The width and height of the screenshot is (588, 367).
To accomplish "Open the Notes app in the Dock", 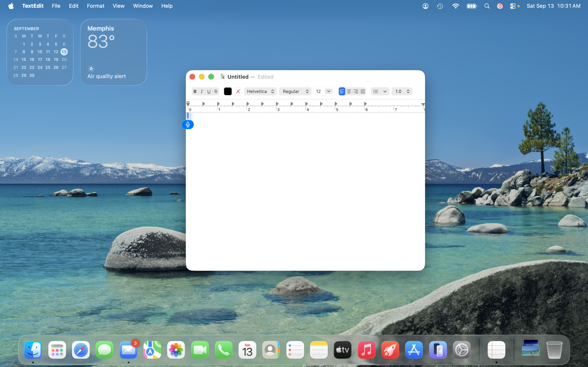I will (x=319, y=350).
